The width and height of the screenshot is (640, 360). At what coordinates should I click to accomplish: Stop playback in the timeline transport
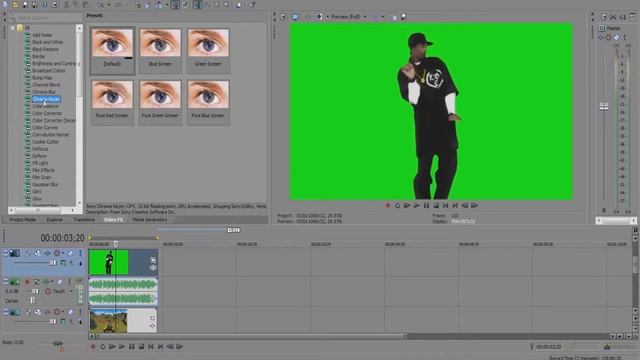(141, 347)
